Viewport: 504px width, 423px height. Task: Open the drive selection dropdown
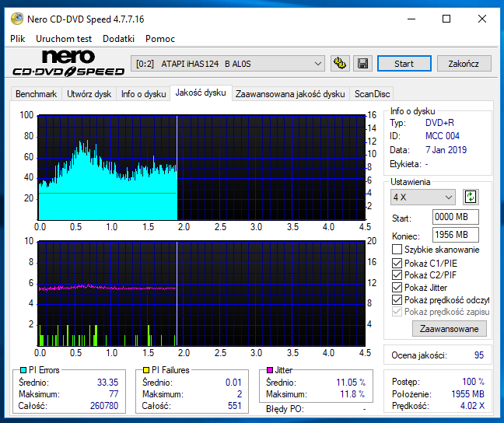pyautogui.click(x=228, y=63)
